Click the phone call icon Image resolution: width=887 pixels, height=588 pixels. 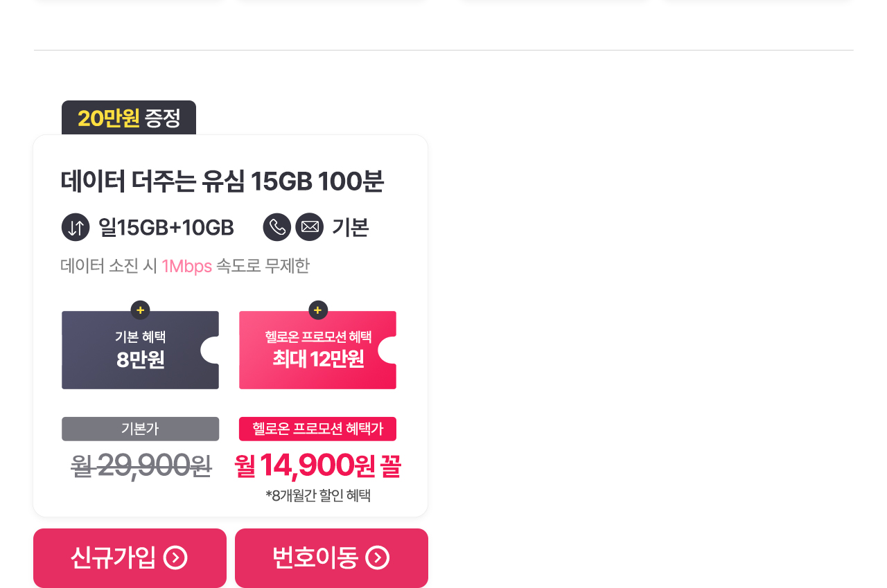[277, 227]
